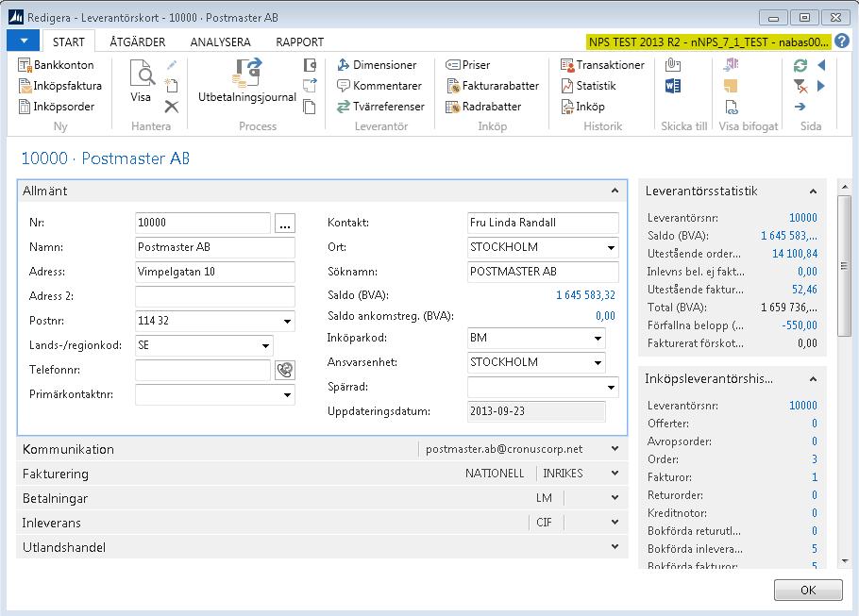
Task: Click the phone dial icon beside Telefonnr
Action: tap(285, 370)
